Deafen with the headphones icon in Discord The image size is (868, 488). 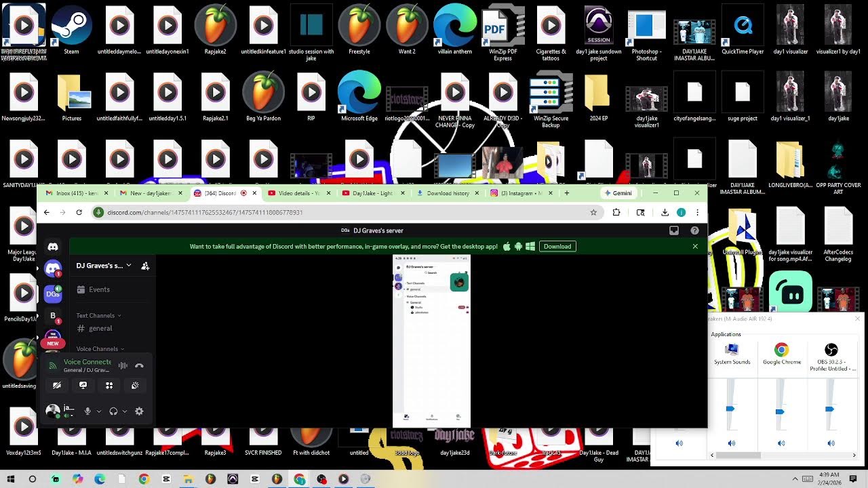[x=113, y=411]
